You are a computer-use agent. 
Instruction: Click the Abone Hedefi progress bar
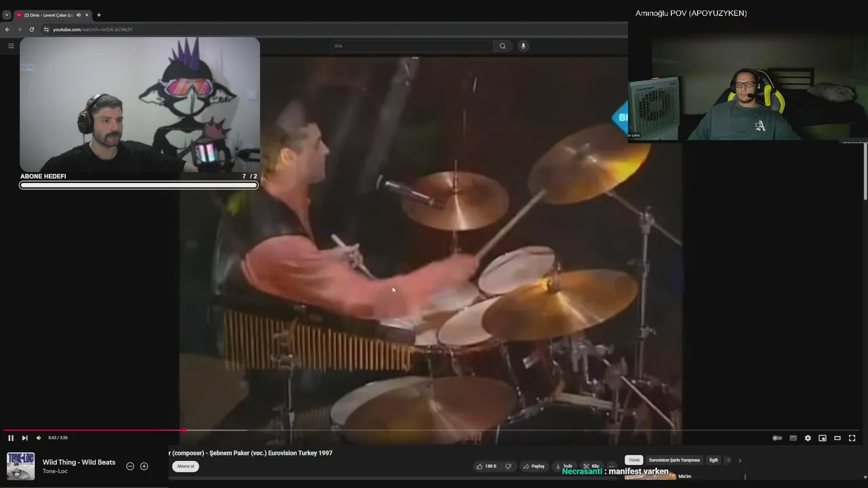[139, 185]
